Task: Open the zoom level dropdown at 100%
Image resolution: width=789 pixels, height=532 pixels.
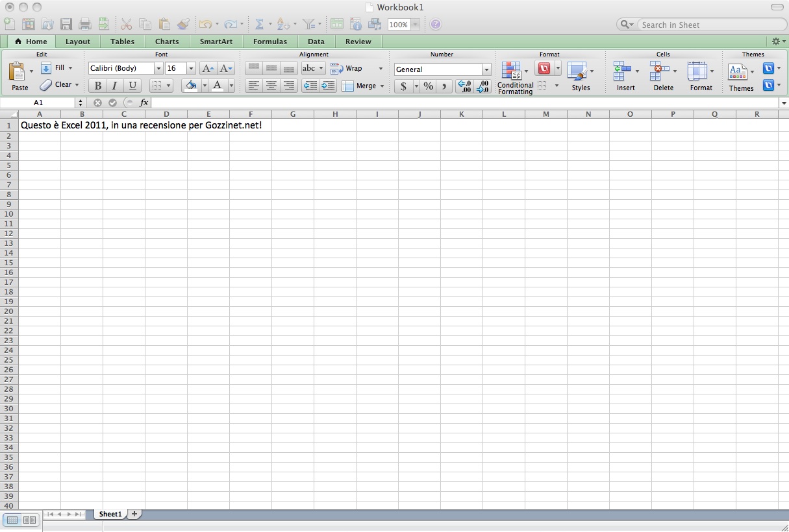Action: tap(415, 25)
